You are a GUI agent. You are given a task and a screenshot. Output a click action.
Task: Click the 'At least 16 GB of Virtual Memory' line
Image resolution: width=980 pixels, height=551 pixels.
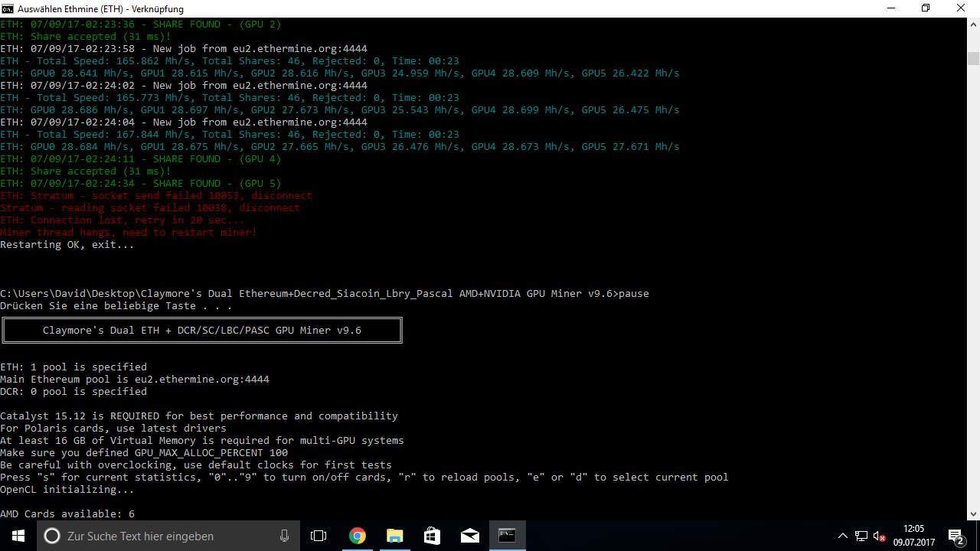(202, 441)
